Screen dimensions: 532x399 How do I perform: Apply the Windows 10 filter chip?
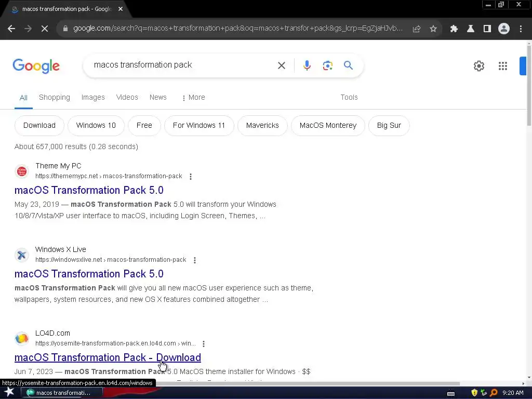coord(96,126)
